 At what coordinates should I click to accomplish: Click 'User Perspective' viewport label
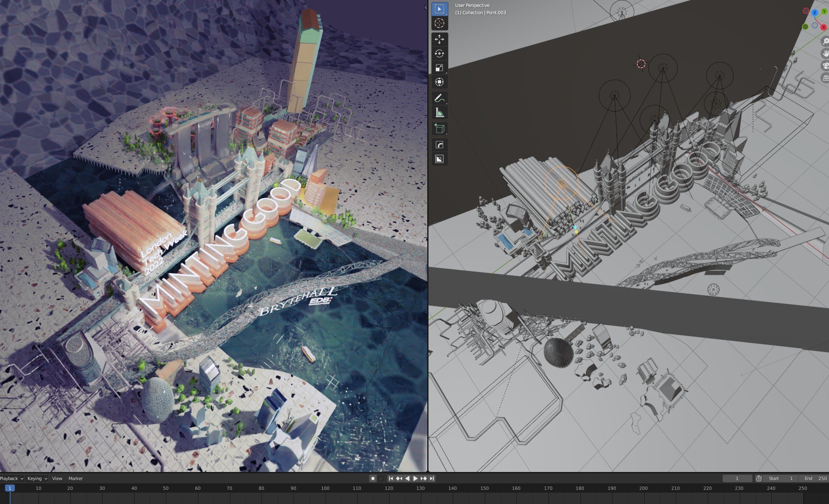(x=472, y=5)
